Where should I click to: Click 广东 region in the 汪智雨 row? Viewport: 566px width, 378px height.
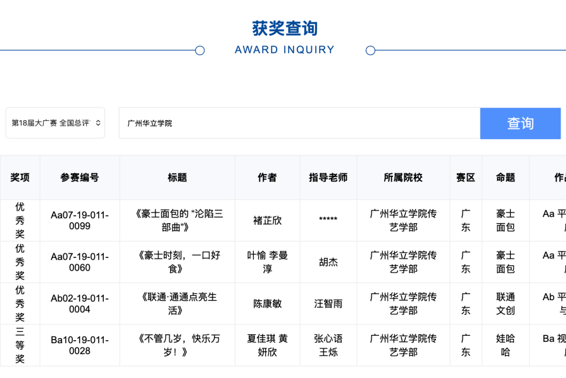click(466, 304)
